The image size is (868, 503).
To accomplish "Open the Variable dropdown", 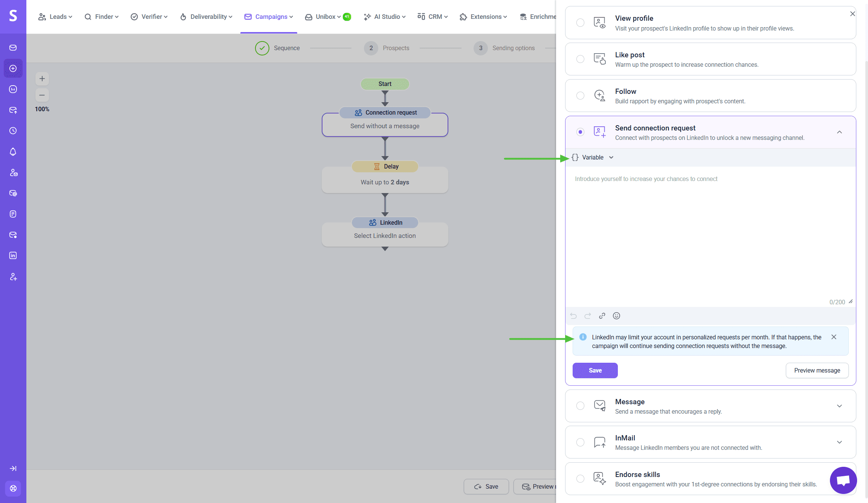I will coord(593,158).
